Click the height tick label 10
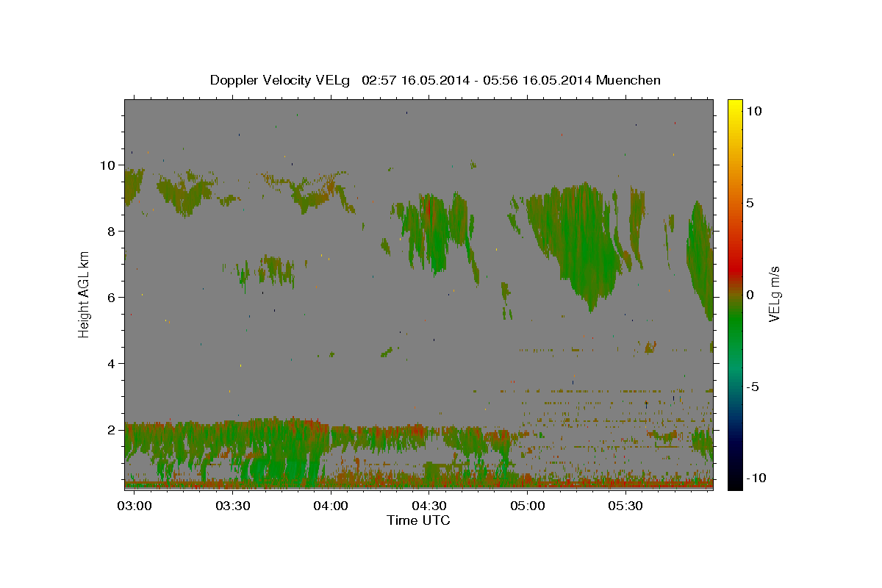Viewport: 882px width, 588px height. (x=109, y=165)
